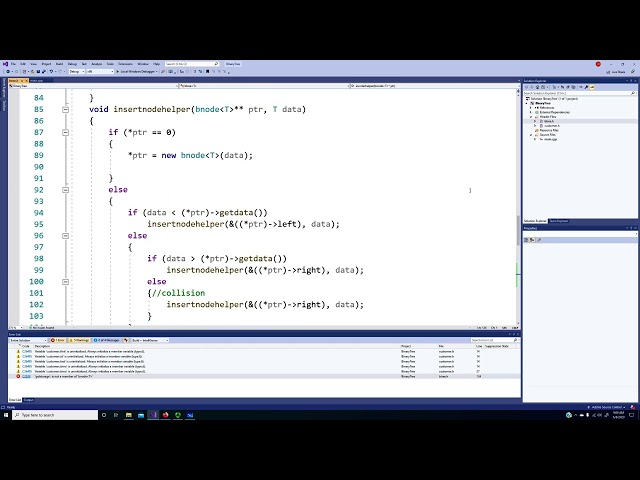Screen dimensions: 640x480
Task: Collapse insertnodehelper function at line 85
Action: [65, 109]
